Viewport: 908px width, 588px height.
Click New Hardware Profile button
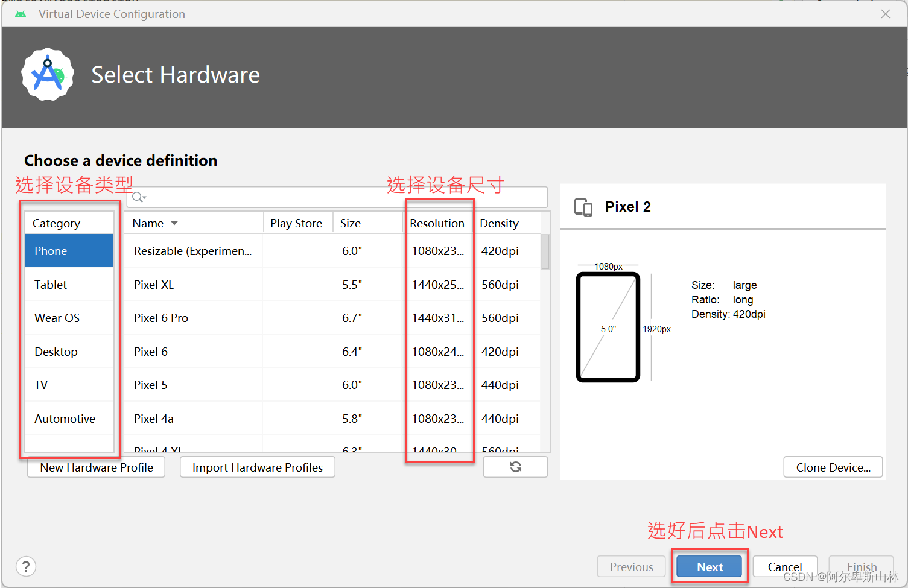pos(97,467)
